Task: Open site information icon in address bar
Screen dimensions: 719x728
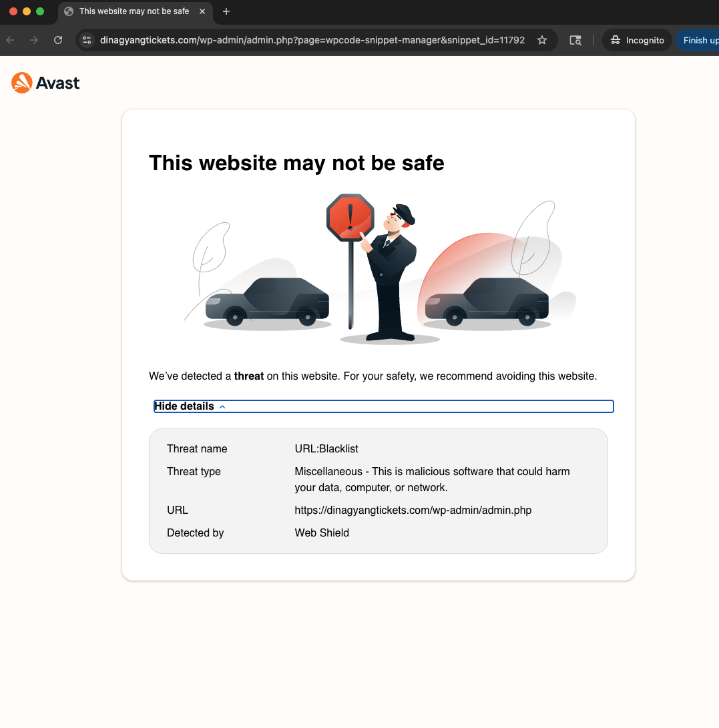Action: click(87, 40)
